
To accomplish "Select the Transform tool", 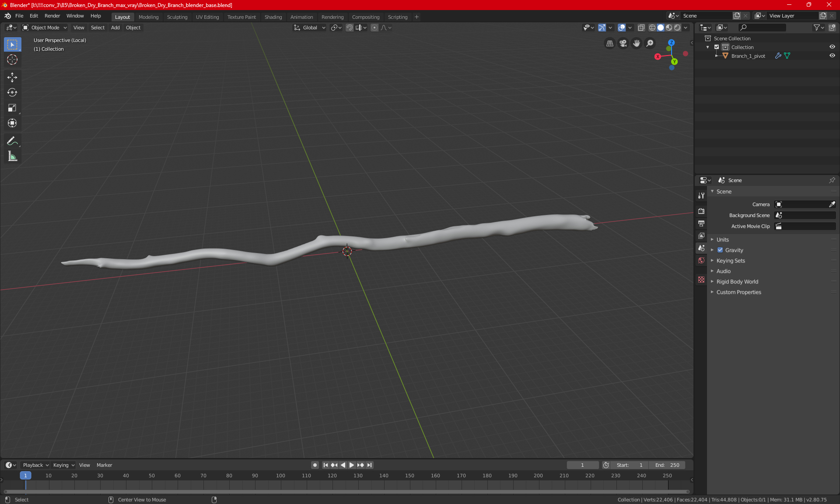I will pos(12,123).
